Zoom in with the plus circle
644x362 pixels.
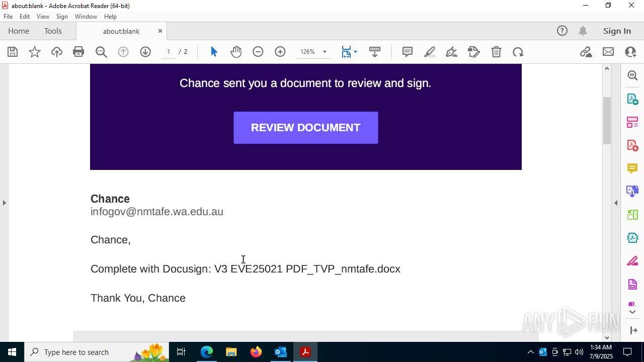pos(280,52)
